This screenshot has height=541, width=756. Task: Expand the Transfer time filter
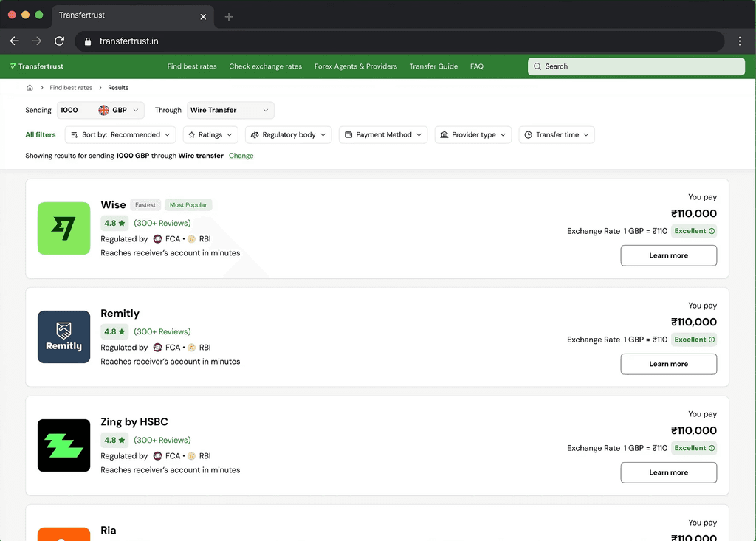tap(557, 135)
